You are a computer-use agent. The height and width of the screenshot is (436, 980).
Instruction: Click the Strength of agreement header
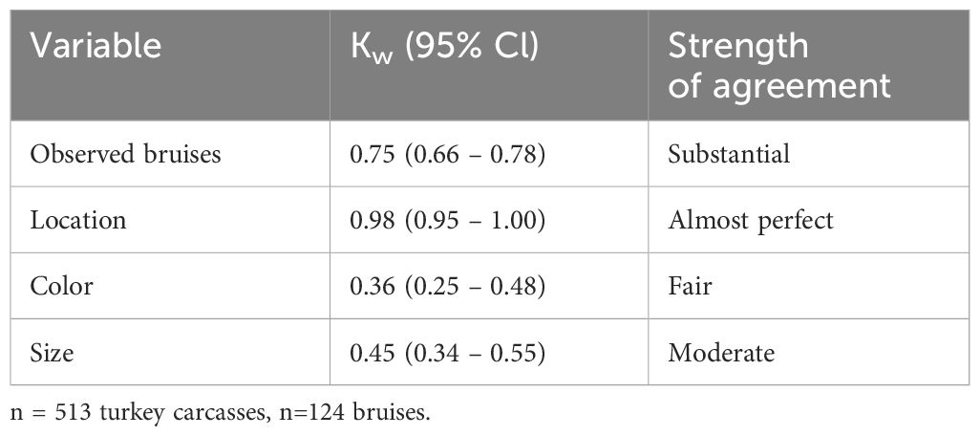779,65
